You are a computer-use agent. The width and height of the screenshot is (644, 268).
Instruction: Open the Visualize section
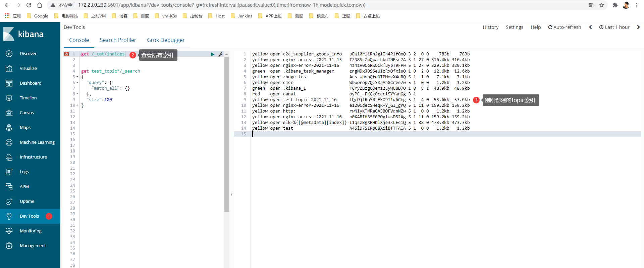[28, 68]
